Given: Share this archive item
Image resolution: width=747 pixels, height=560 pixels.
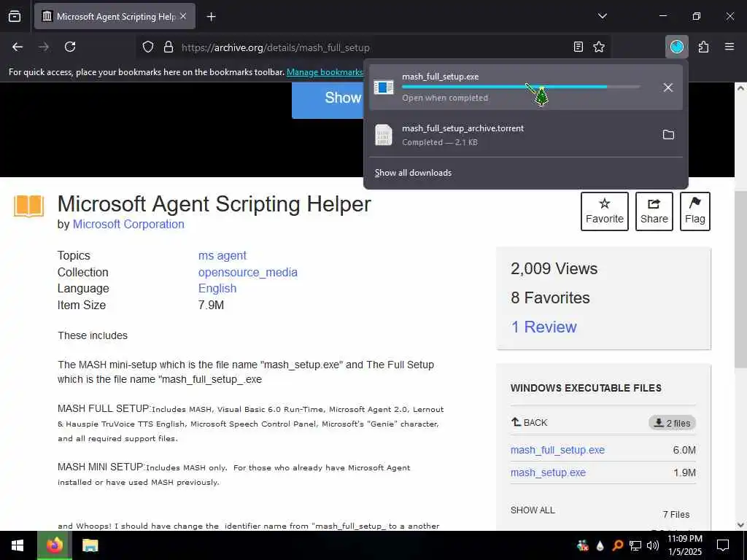Looking at the screenshot, I should pyautogui.click(x=654, y=211).
